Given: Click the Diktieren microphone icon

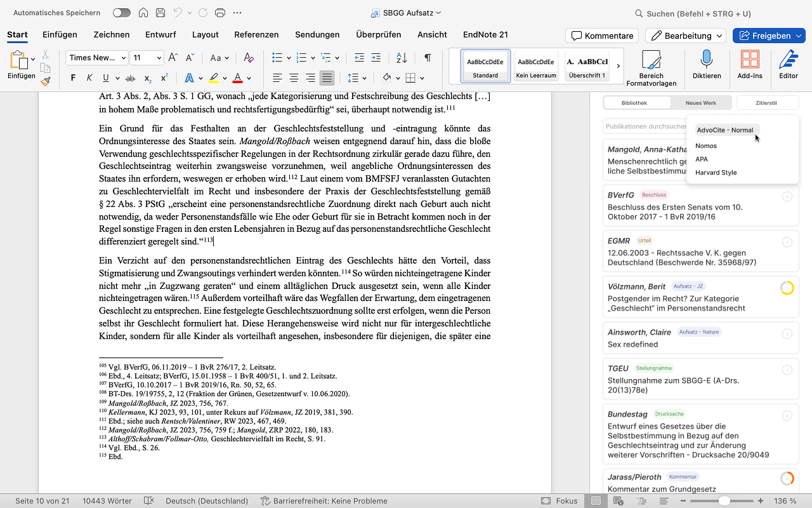Looking at the screenshot, I should click(706, 60).
